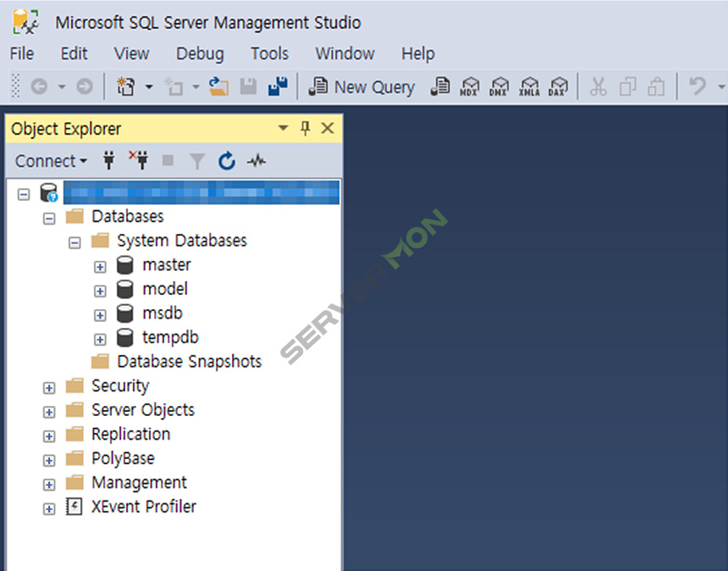Open the View menu
This screenshot has width=728, height=571.
click(131, 53)
